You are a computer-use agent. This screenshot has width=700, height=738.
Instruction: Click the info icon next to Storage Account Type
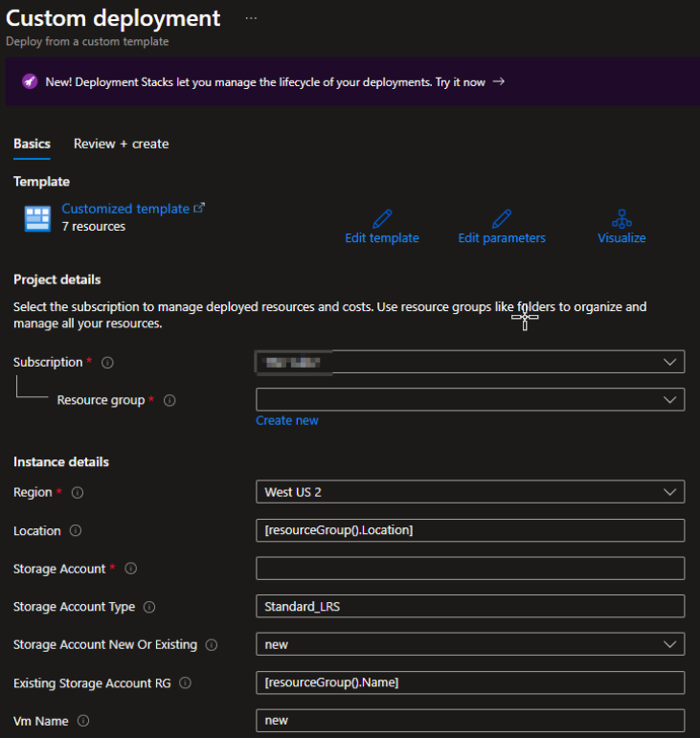pyautogui.click(x=149, y=607)
